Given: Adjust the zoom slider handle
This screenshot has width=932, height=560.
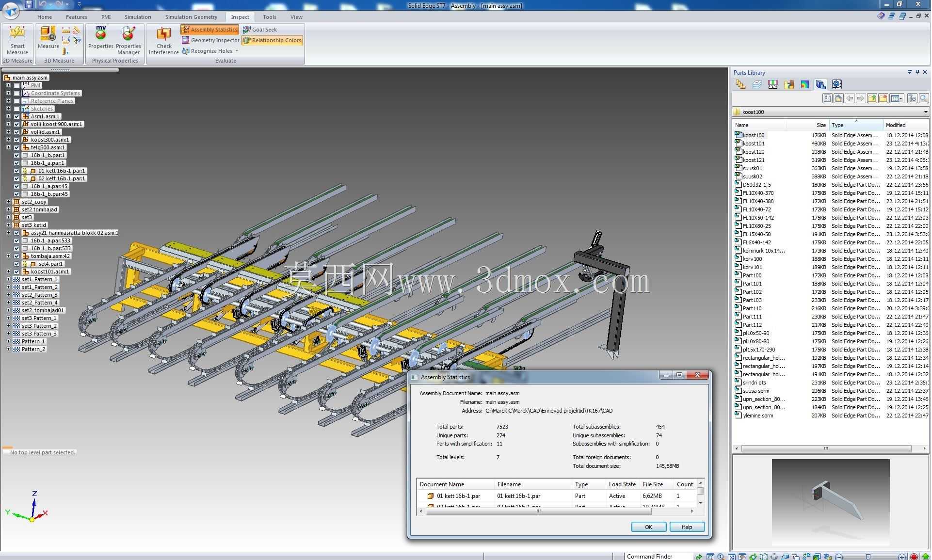Looking at the screenshot, I should point(868,557).
